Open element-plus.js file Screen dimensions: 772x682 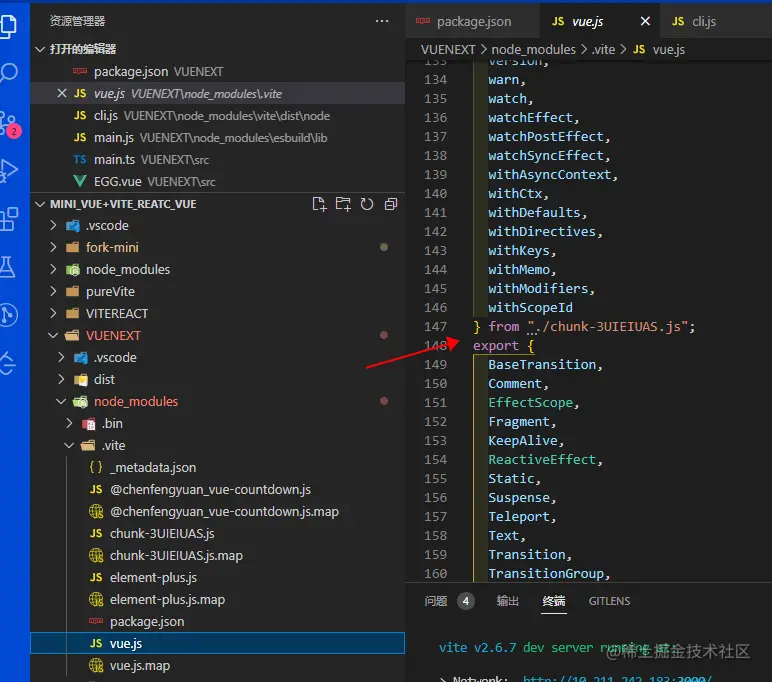pyautogui.click(x=217, y=577)
